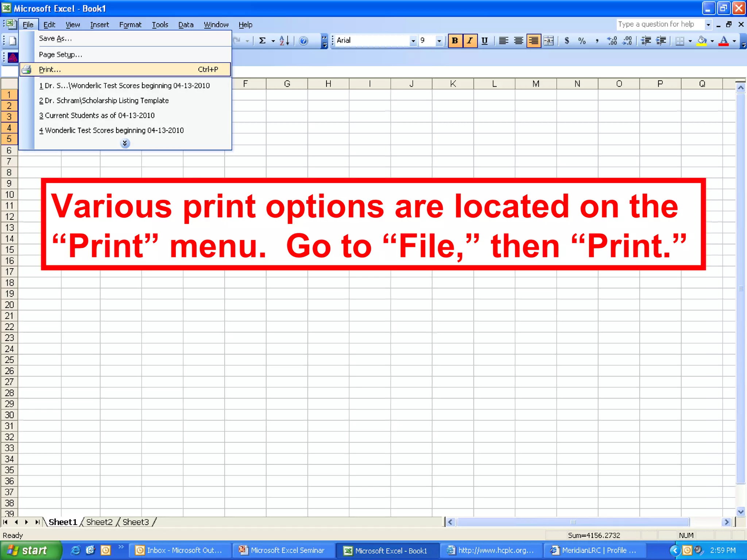The width and height of the screenshot is (747, 560).
Task: Open the Fill Color dropdown arrow
Action: click(712, 41)
